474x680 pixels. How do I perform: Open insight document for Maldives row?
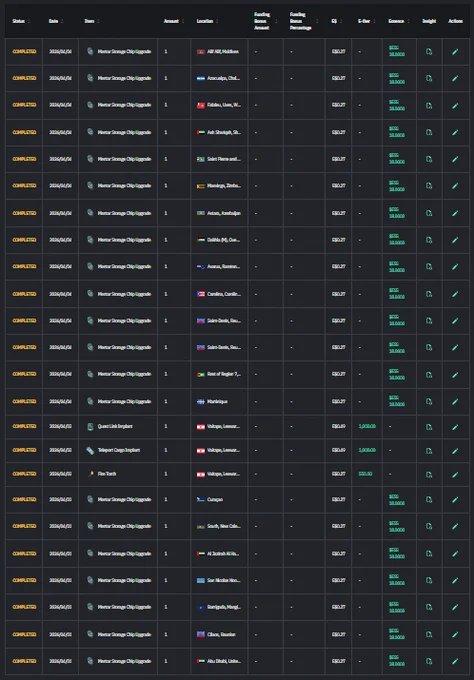pos(429,52)
